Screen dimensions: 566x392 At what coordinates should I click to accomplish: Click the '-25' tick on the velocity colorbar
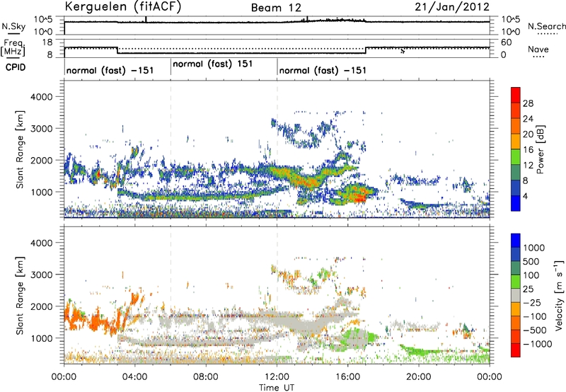pyautogui.click(x=531, y=302)
